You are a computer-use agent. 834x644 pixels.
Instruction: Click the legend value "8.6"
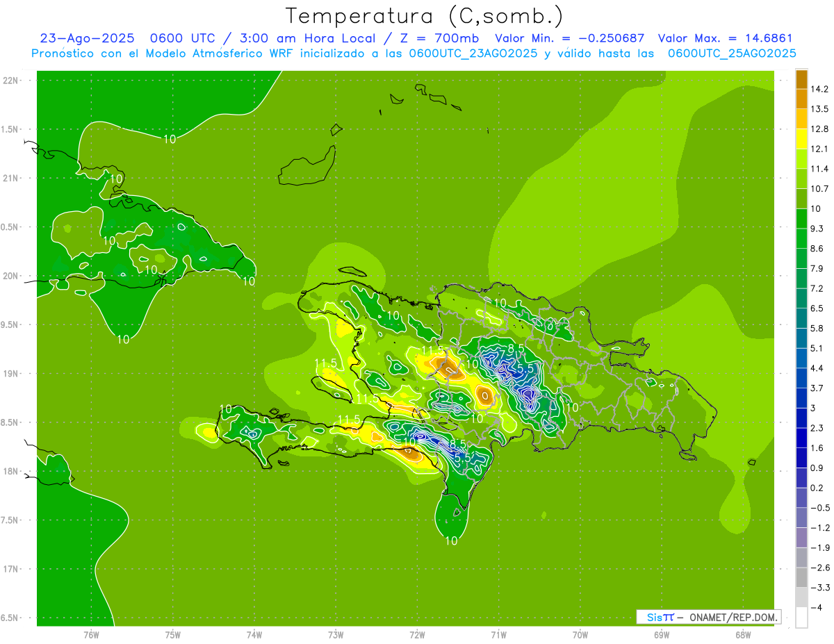817,249
